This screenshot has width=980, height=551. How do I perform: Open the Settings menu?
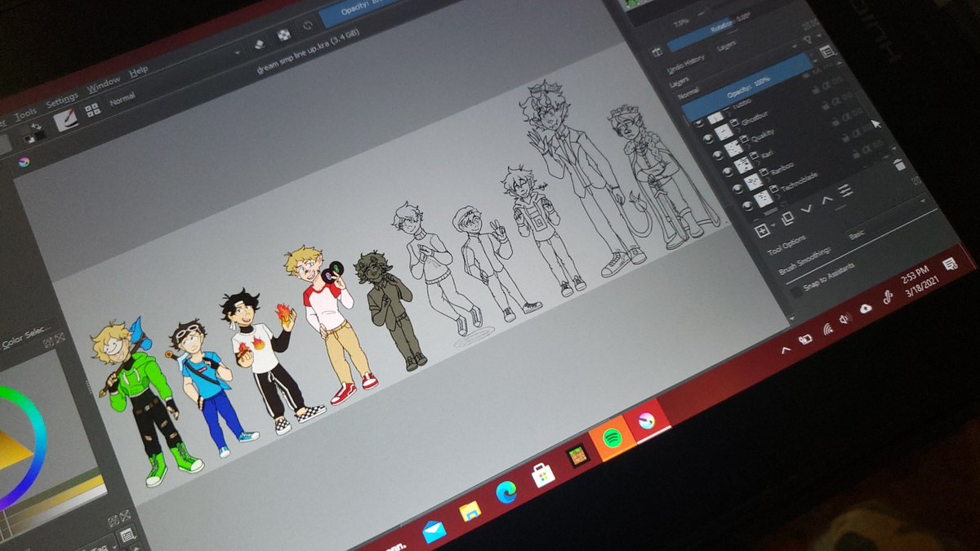62,100
